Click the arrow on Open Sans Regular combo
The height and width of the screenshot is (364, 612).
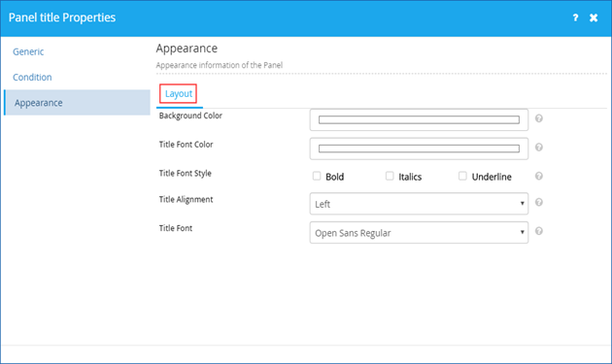pos(522,233)
